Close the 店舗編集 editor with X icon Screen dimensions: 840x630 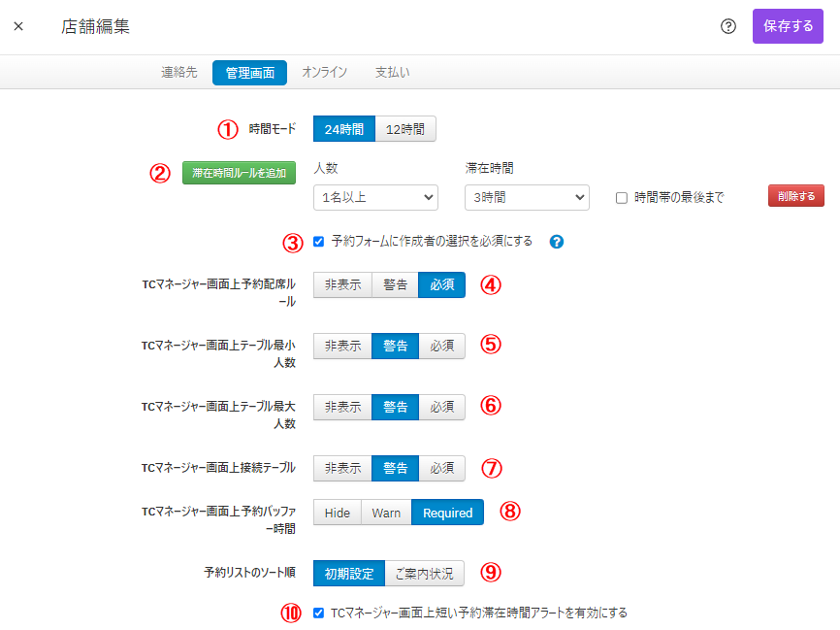click(x=18, y=26)
